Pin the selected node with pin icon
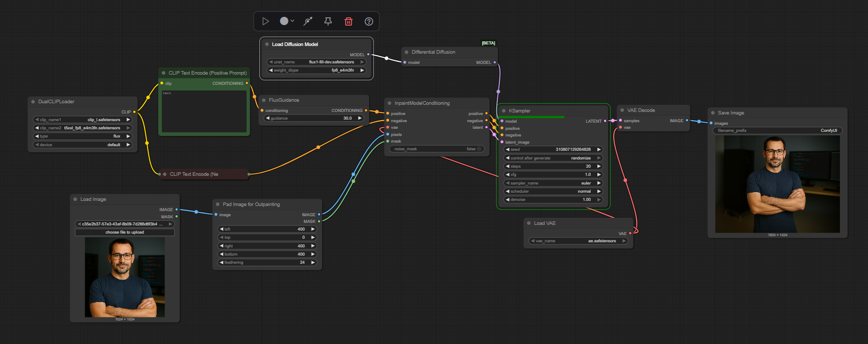868x344 pixels. 328,21
